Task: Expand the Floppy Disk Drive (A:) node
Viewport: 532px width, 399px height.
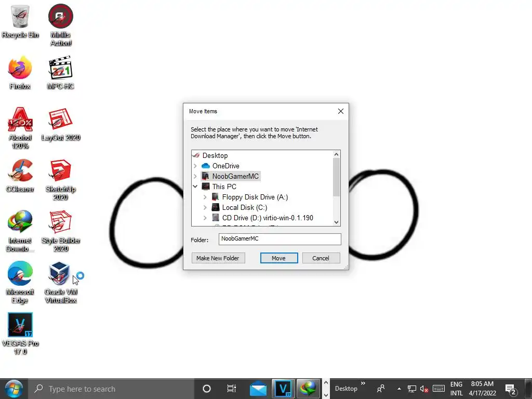Action: click(x=205, y=197)
